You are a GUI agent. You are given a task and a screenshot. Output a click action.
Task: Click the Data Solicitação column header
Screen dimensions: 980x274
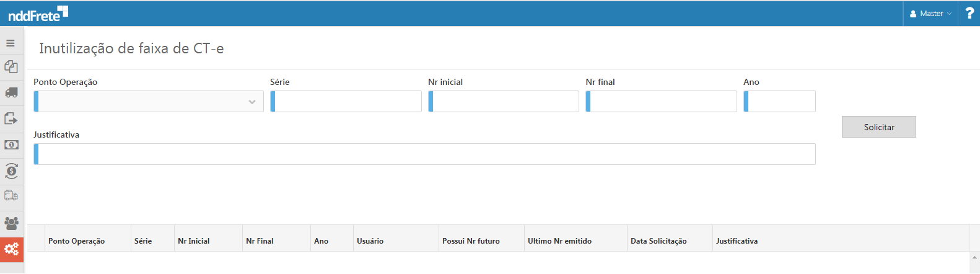pyautogui.click(x=658, y=241)
